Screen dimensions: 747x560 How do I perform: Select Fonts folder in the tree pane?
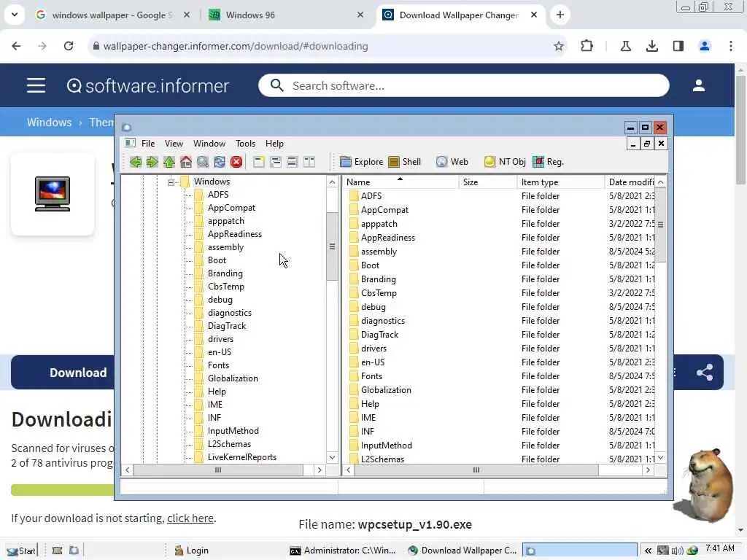tap(218, 365)
